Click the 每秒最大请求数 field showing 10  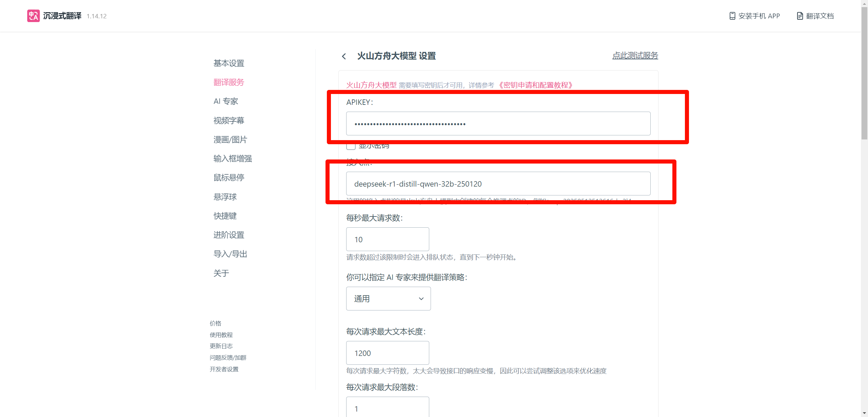click(x=388, y=239)
